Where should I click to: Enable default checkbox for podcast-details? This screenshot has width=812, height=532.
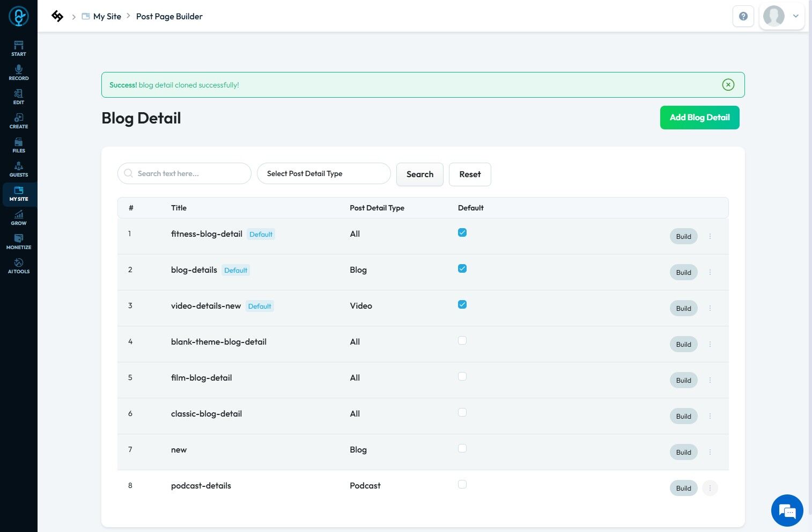pyautogui.click(x=462, y=484)
